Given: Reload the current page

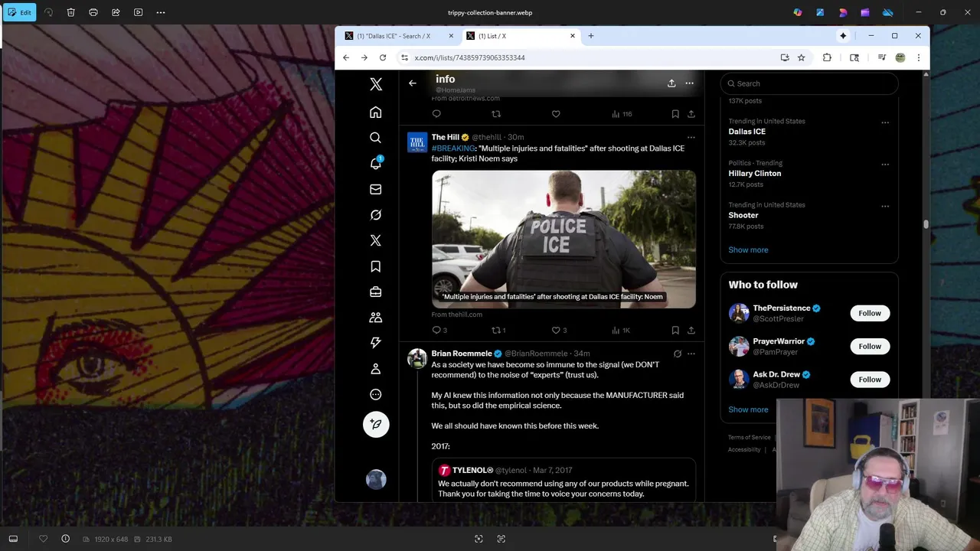Looking at the screenshot, I should 383,57.
